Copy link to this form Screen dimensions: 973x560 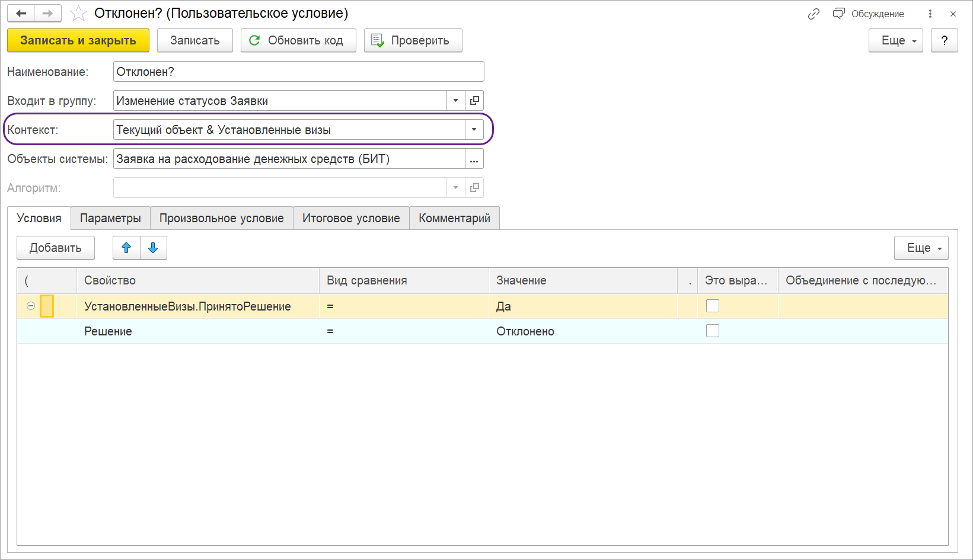click(x=814, y=14)
